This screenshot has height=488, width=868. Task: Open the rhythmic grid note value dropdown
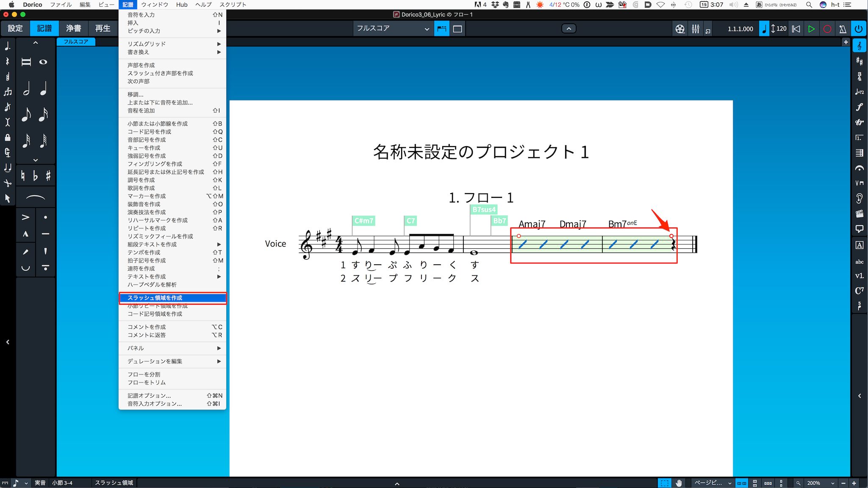tap(20, 483)
